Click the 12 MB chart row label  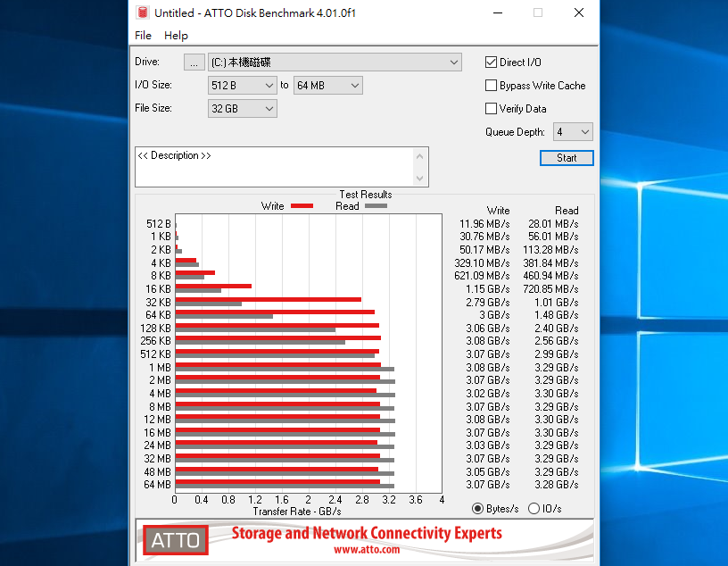tap(157, 420)
